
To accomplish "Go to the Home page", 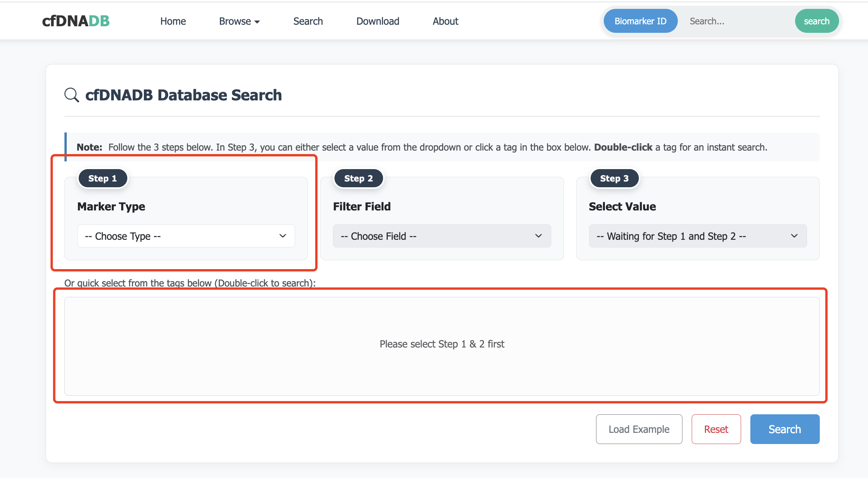I will click(173, 21).
